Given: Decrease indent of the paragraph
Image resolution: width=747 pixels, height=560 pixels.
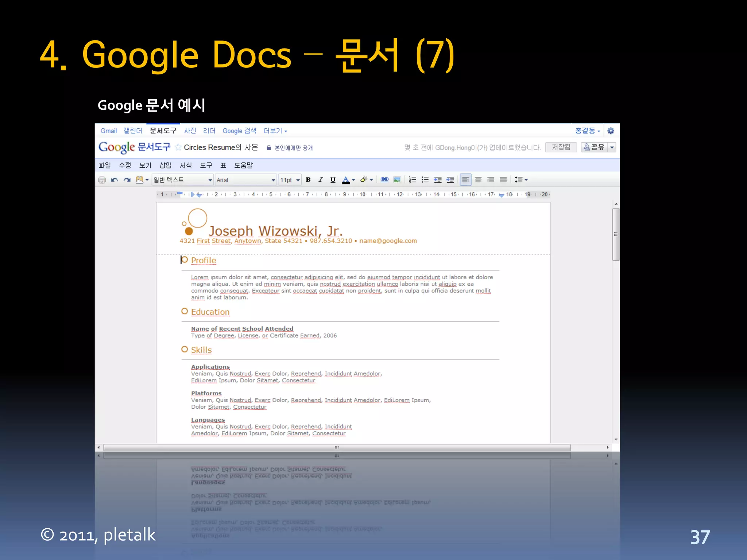Looking at the screenshot, I should (438, 180).
